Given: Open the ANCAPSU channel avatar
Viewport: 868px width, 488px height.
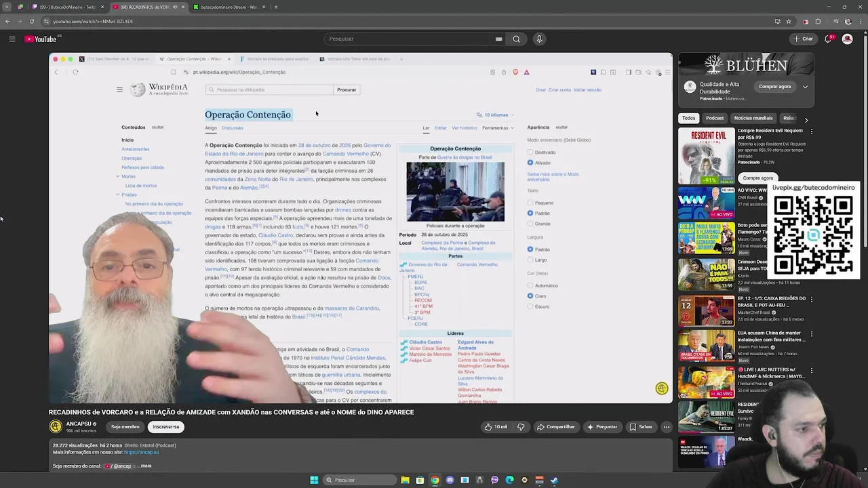Looking at the screenshot, I should [x=56, y=426].
